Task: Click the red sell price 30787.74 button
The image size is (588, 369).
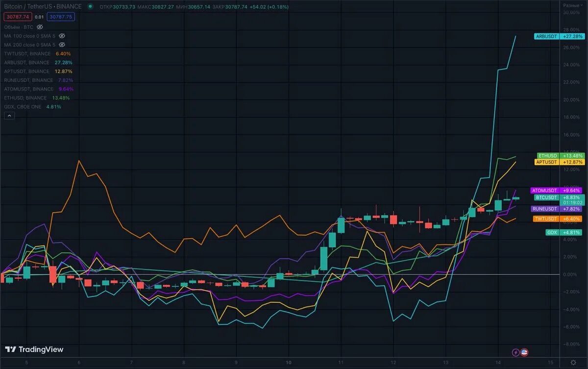Action: tap(18, 17)
